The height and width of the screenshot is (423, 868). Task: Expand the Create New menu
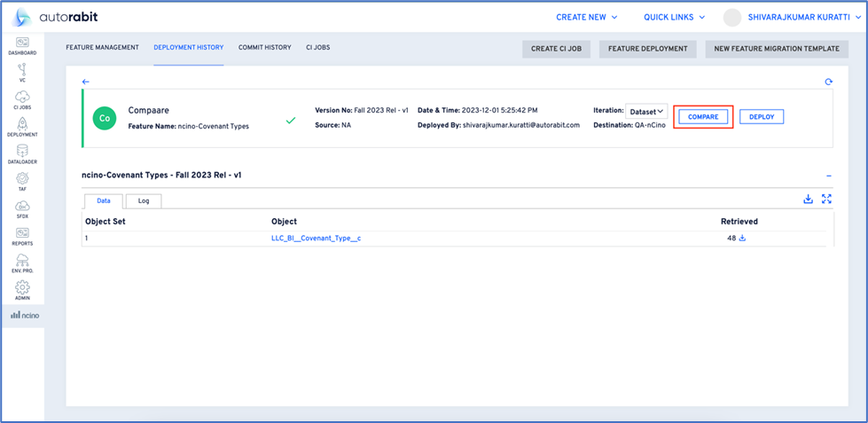point(587,17)
